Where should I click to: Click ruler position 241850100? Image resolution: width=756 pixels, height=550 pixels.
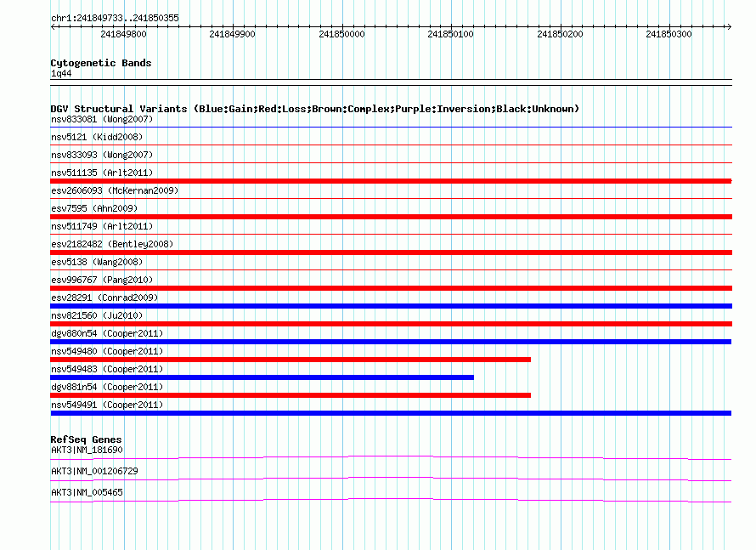(450, 34)
